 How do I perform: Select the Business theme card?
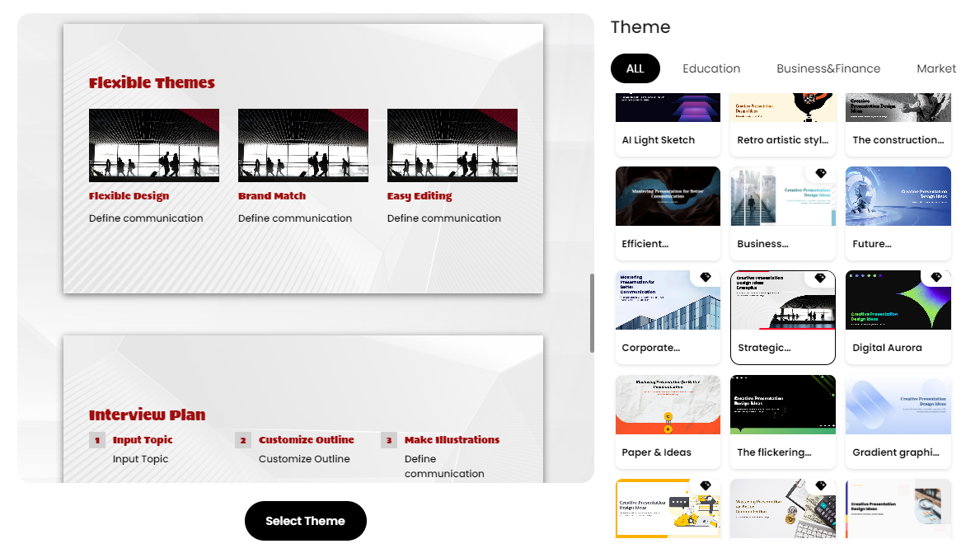782,213
